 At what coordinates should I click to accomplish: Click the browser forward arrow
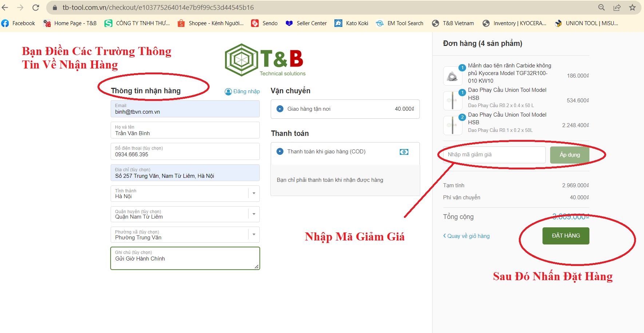(x=20, y=7)
